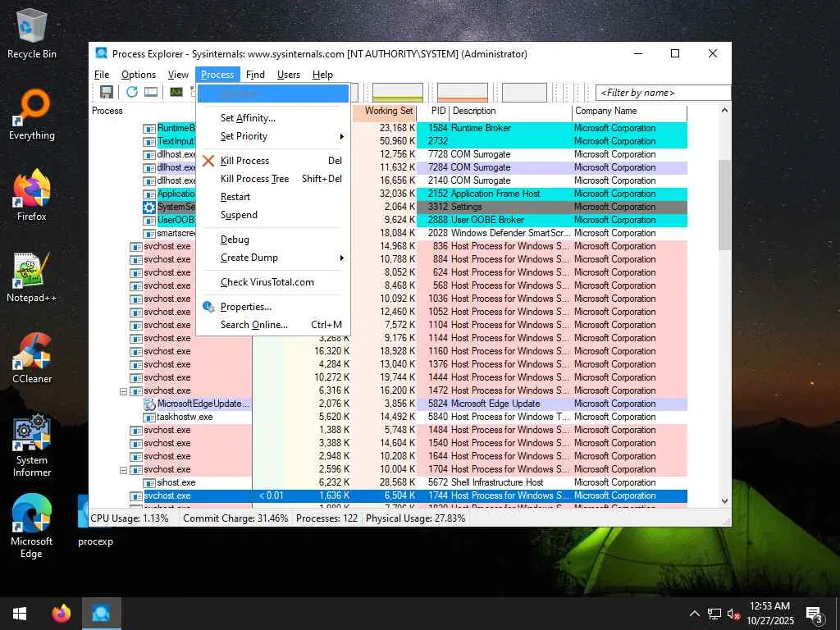This screenshot has height=630, width=840.
Task: Click the taskhostw.exe process icon
Action: coord(149,417)
